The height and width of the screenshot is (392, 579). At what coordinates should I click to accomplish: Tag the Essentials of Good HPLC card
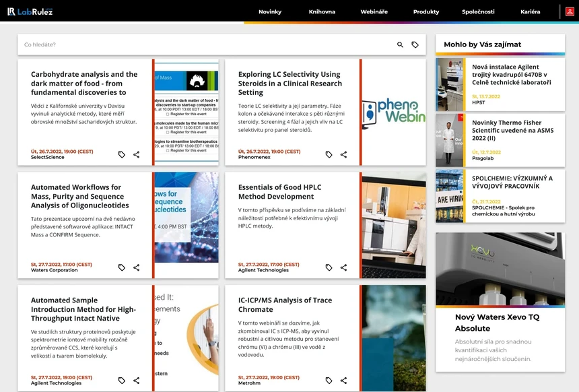[x=329, y=267]
